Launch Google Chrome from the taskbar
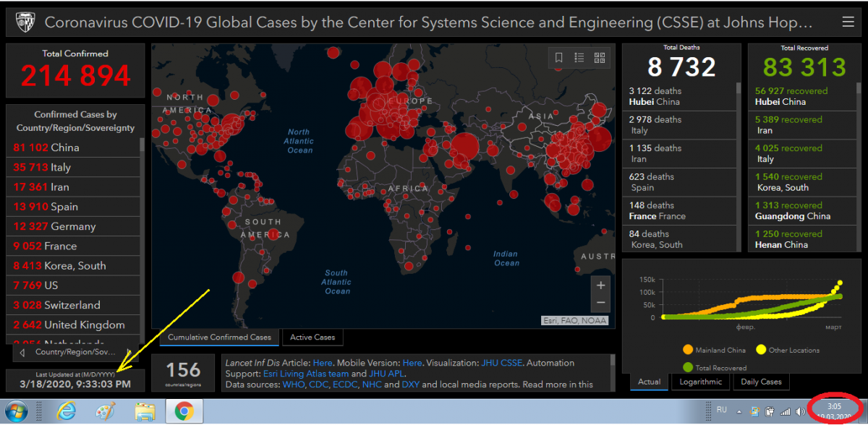868x425 pixels. (184, 411)
